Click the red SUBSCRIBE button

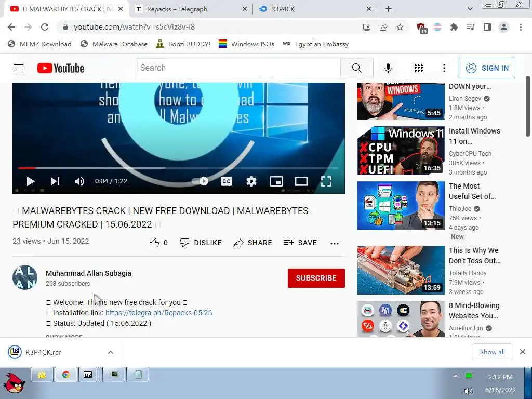(x=316, y=278)
